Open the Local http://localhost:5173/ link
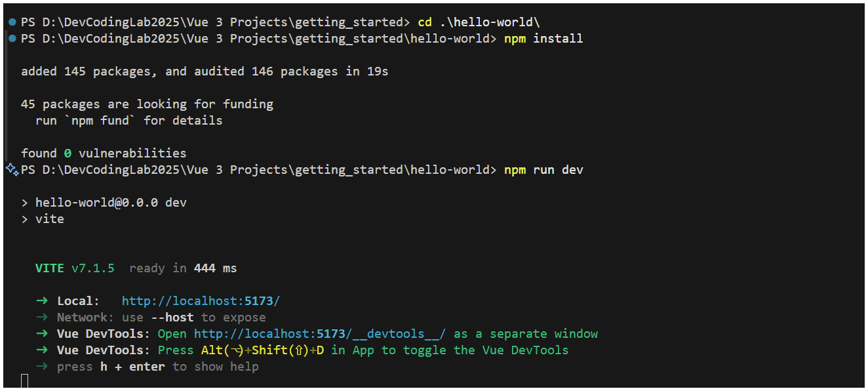Screen dimensions: 868x391 (x=201, y=301)
